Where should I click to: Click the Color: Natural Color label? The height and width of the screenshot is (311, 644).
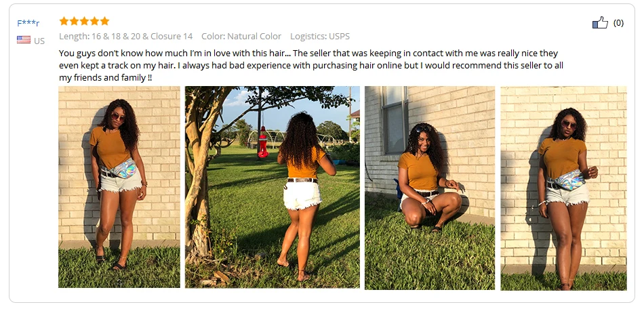(x=241, y=36)
